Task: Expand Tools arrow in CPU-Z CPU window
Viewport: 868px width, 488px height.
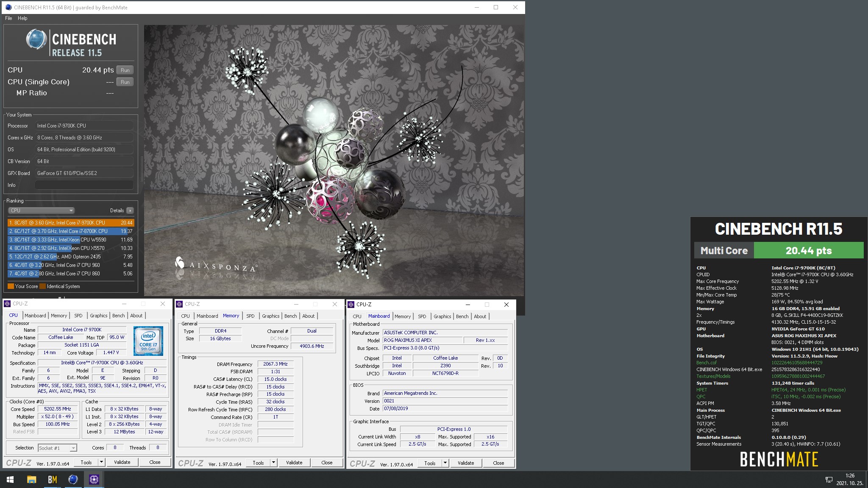Action: pyautogui.click(x=101, y=462)
